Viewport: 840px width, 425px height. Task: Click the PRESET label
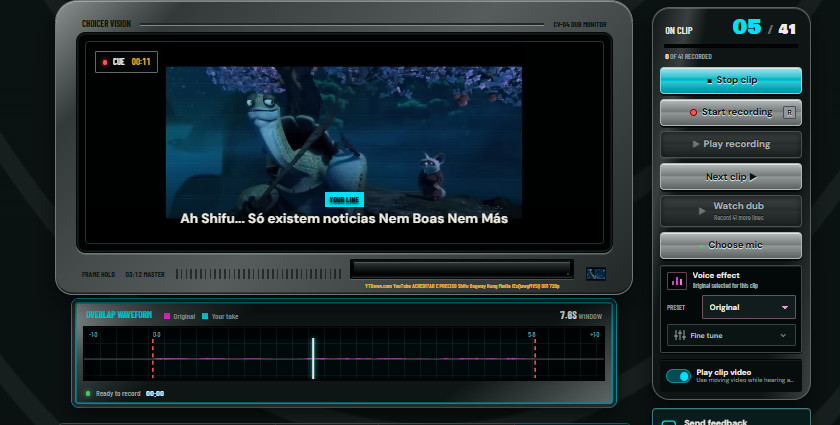676,308
